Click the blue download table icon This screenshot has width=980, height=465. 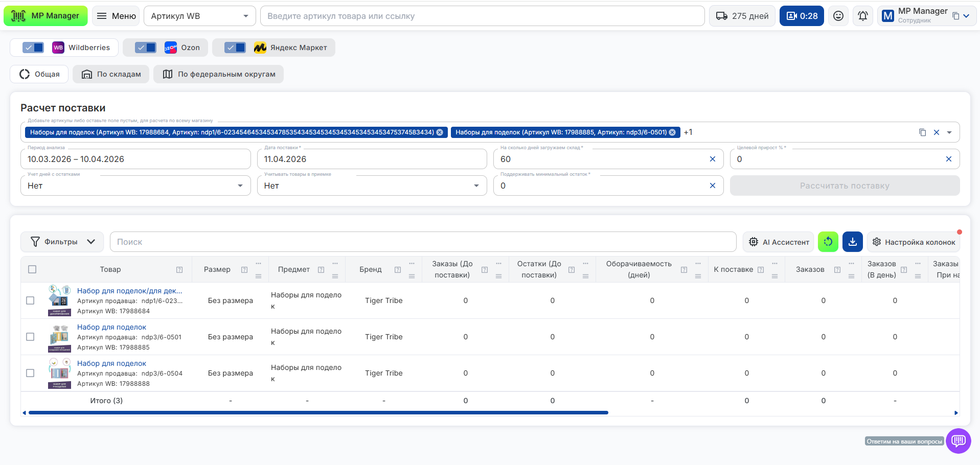click(852, 242)
